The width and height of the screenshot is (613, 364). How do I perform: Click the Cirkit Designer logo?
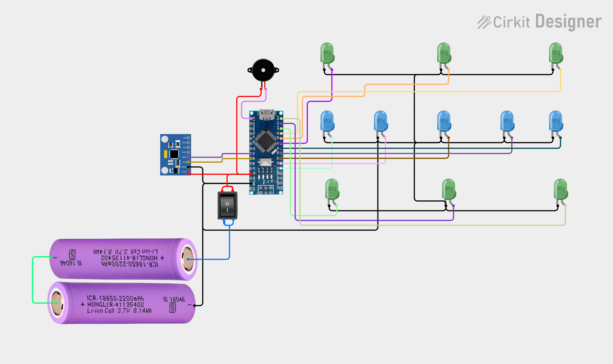click(539, 22)
